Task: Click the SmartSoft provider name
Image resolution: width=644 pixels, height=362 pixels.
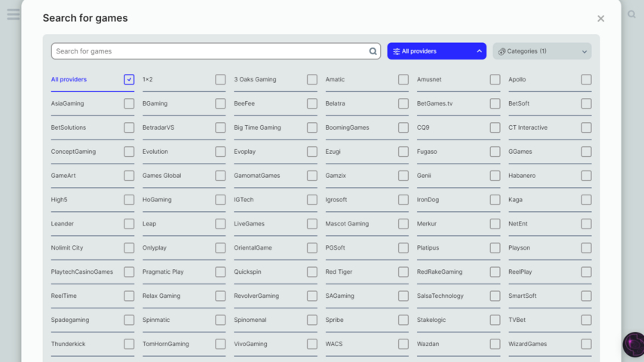Action: point(523,296)
